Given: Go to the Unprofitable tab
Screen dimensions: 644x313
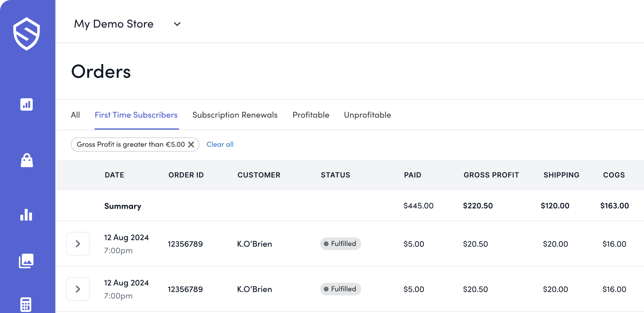Looking at the screenshot, I should pos(367,115).
